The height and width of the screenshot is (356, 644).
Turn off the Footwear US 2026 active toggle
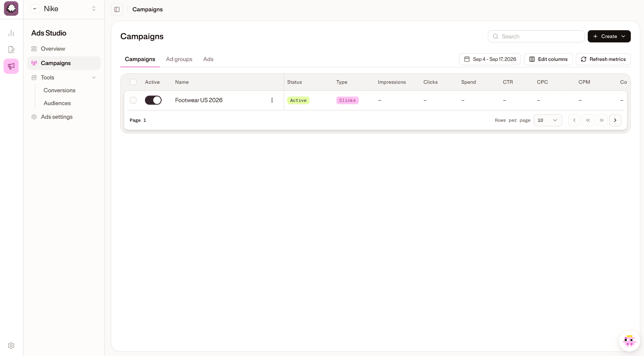153,100
